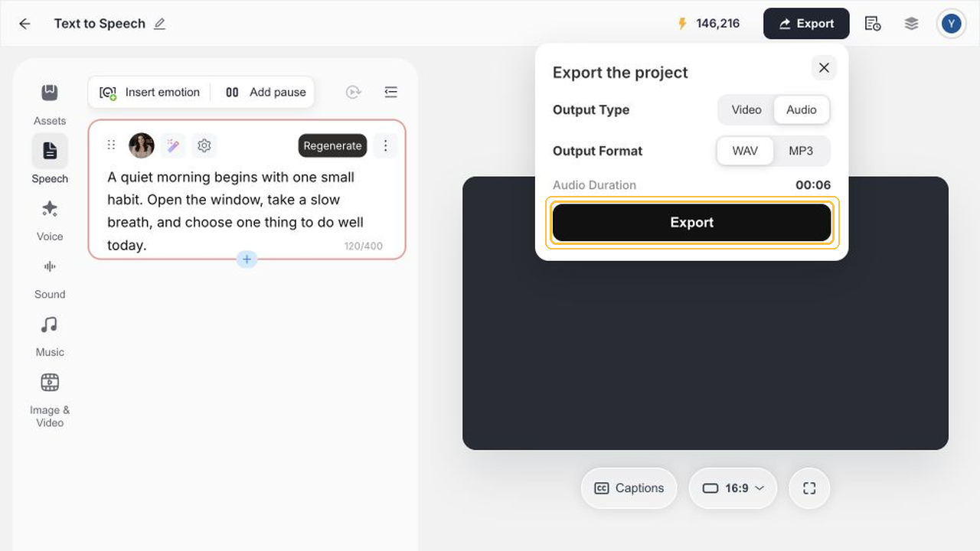Screen dimensions: 980x551
Task: Go back using the left arrow icon
Action: click(24, 24)
